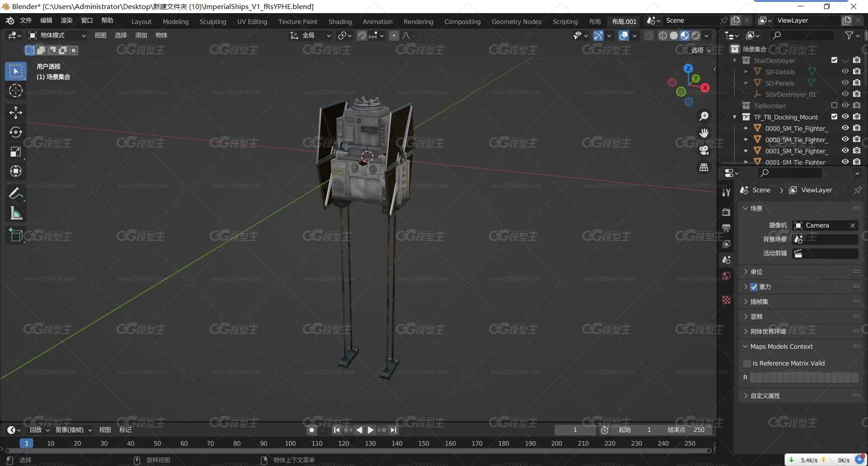868x466 pixels.
Task: Switch to the Modeling workspace tab
Action: 175,21
